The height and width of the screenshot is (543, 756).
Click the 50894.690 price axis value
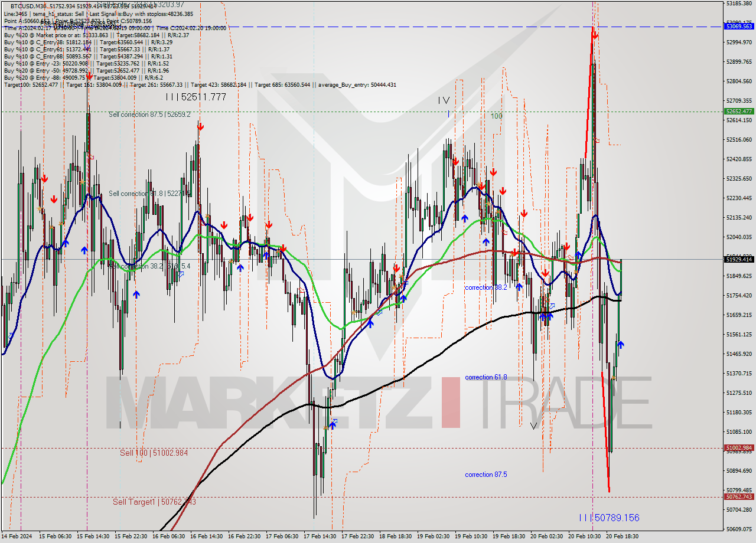pyautogui.click(x=739, y=471)
